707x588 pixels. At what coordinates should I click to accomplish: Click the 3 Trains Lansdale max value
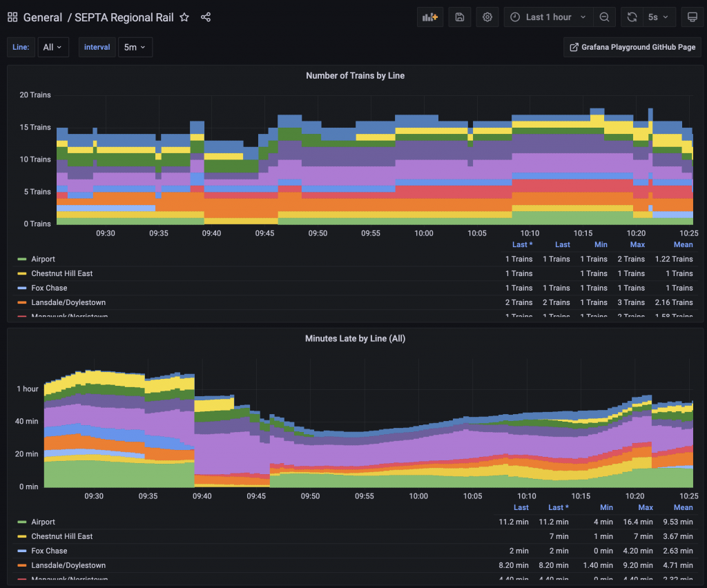[631, 302]
